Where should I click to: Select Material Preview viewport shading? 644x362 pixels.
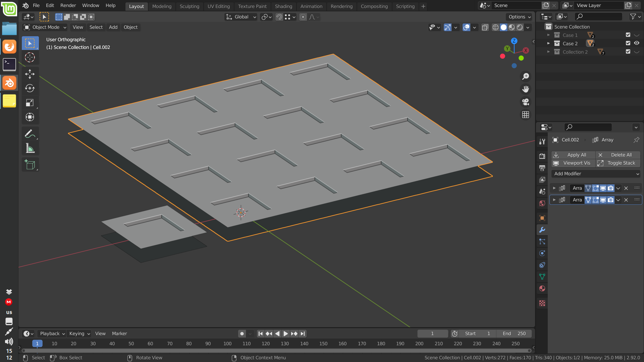pos(512,27)
